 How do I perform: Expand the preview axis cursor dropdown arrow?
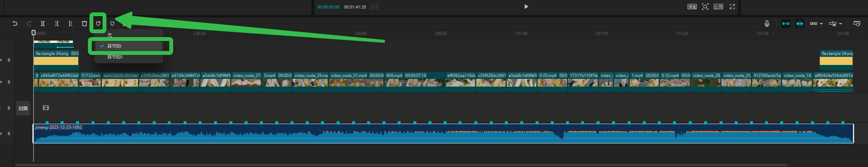click(x=841, y=24)
